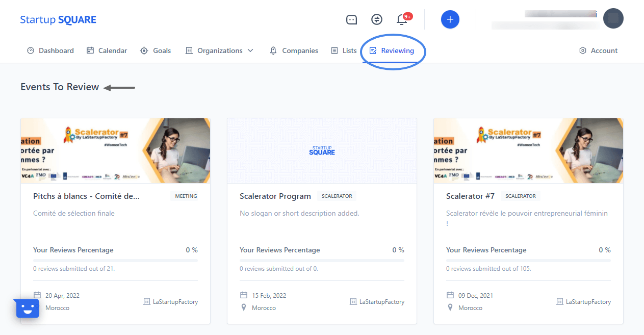Viewport: 644px width, 335px height.
Task: Open Pitchs à blancs event title
Action: tap(86, 196)
